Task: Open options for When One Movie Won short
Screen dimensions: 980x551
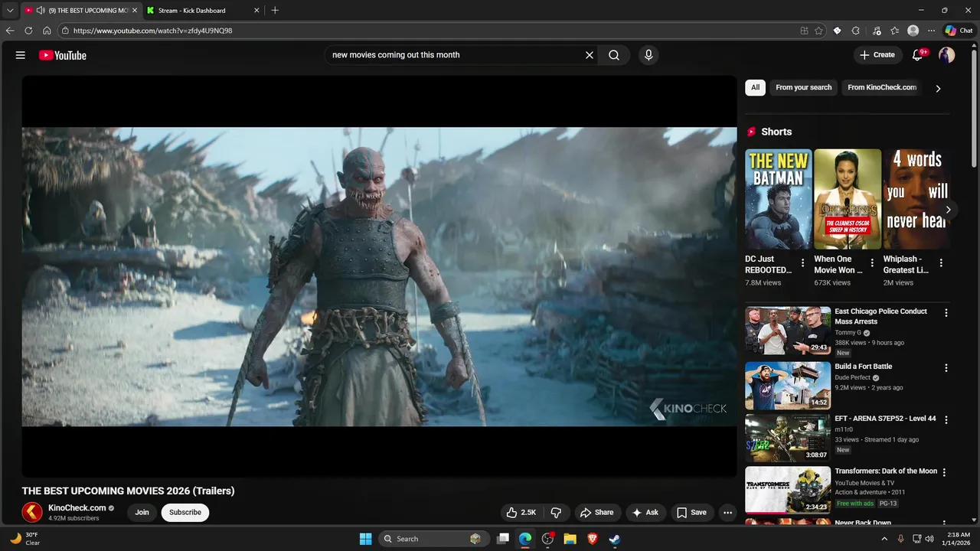Action: [x=872, y=263]
